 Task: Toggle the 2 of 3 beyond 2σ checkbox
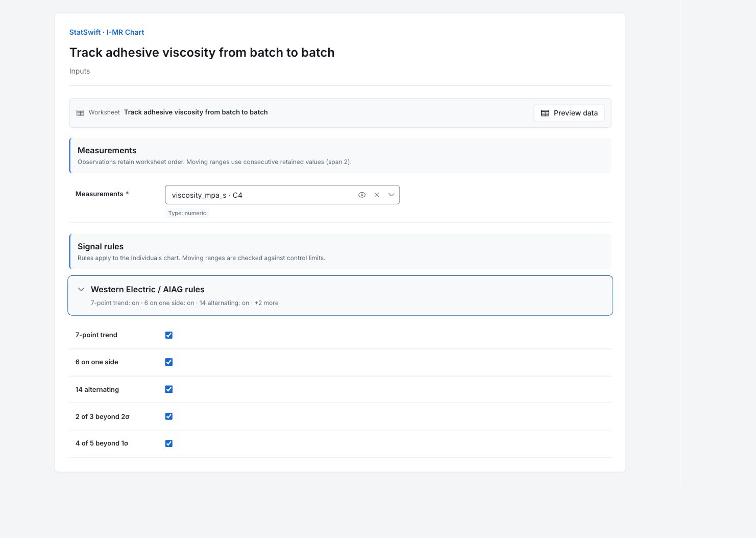pos(169,416)
